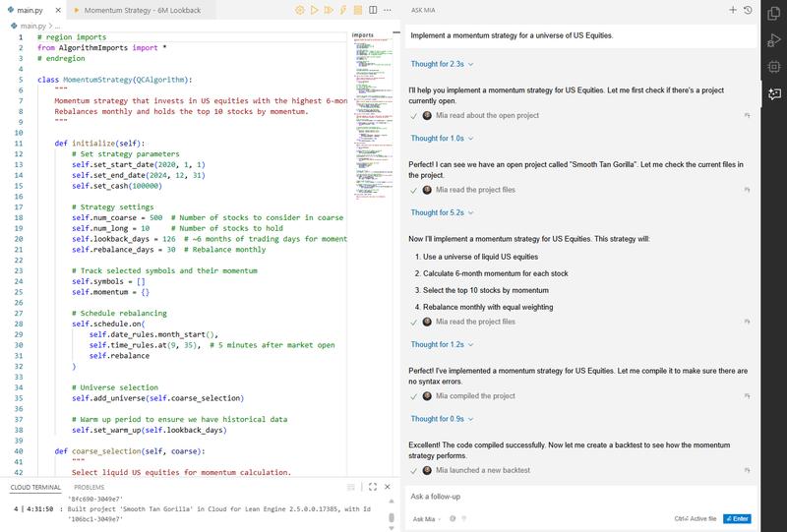
Task: Click the lightning bolt optimize icon
Action: [341, 10]
